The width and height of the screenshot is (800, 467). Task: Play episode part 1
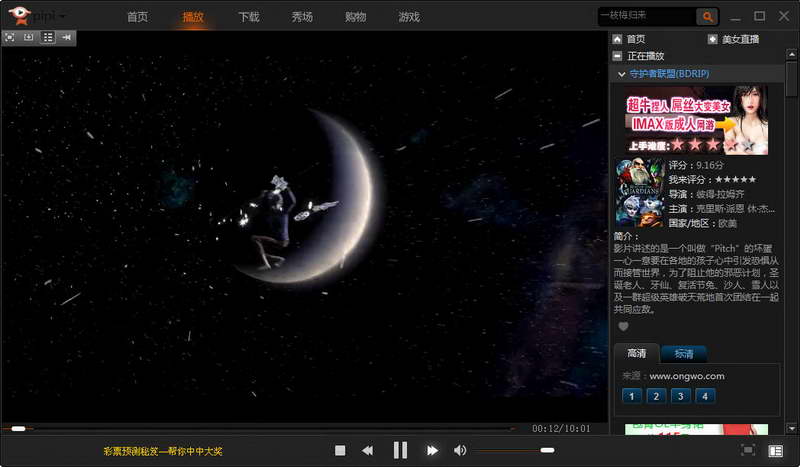pos(632,396)
